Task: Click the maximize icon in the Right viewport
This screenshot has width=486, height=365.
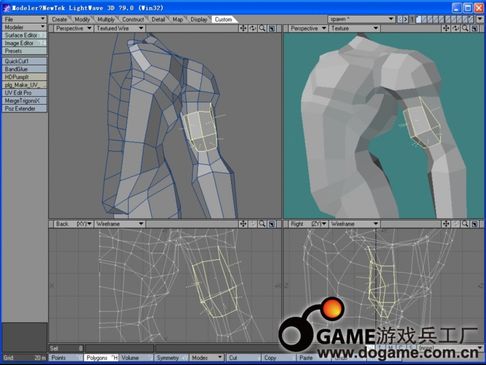Action: point(475,224)
